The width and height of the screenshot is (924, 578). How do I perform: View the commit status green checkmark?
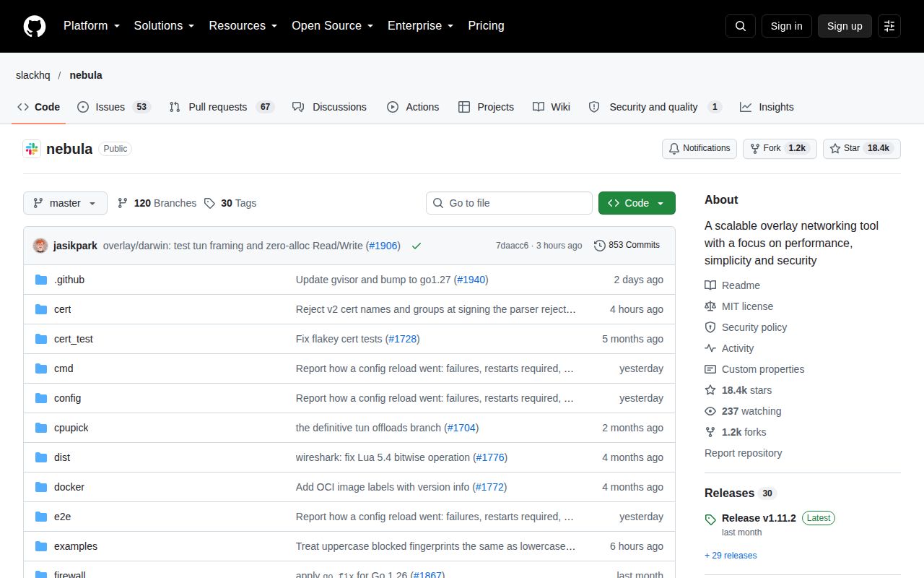click(417, 246)
